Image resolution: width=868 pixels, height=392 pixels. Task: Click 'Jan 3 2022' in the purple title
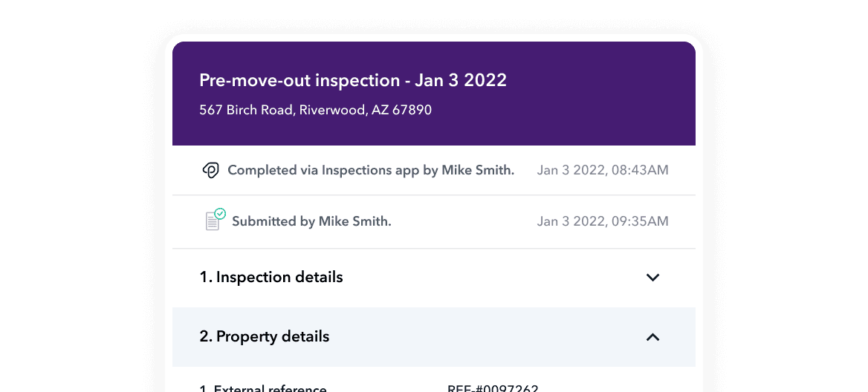(x=461, y=80)
